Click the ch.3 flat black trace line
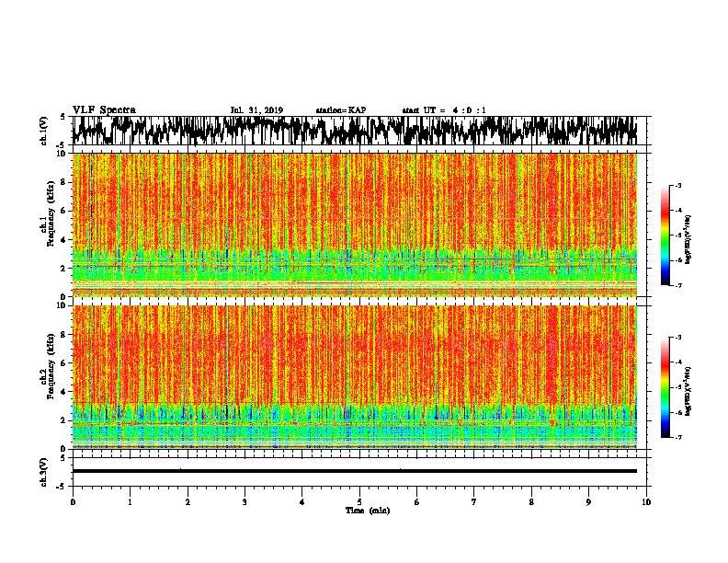This screenshot has width=728, height=563. coord(354,471)
